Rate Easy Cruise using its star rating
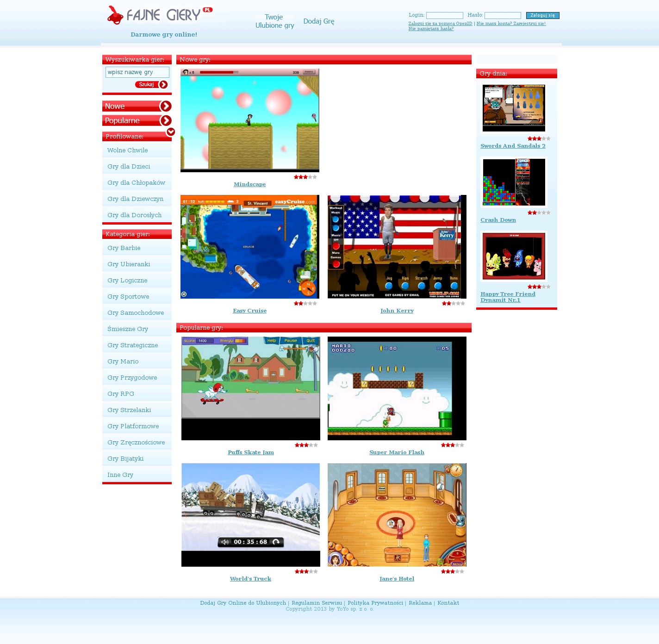659x644 pixels. (x=305, y=303)
